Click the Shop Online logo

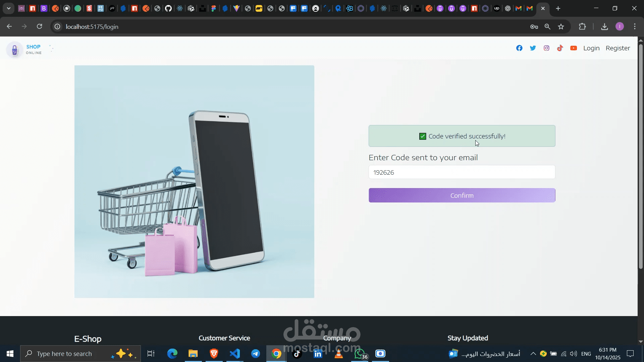(x=24, y=50)
